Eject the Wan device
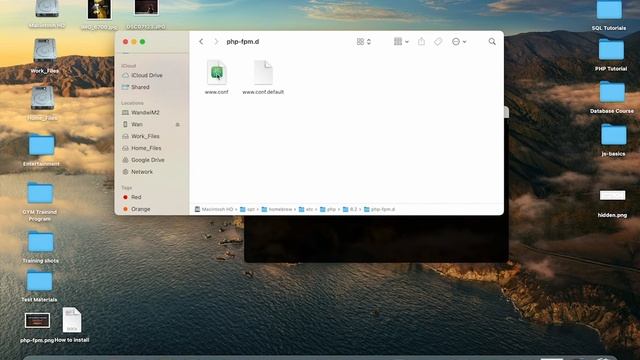 point(178,124)
